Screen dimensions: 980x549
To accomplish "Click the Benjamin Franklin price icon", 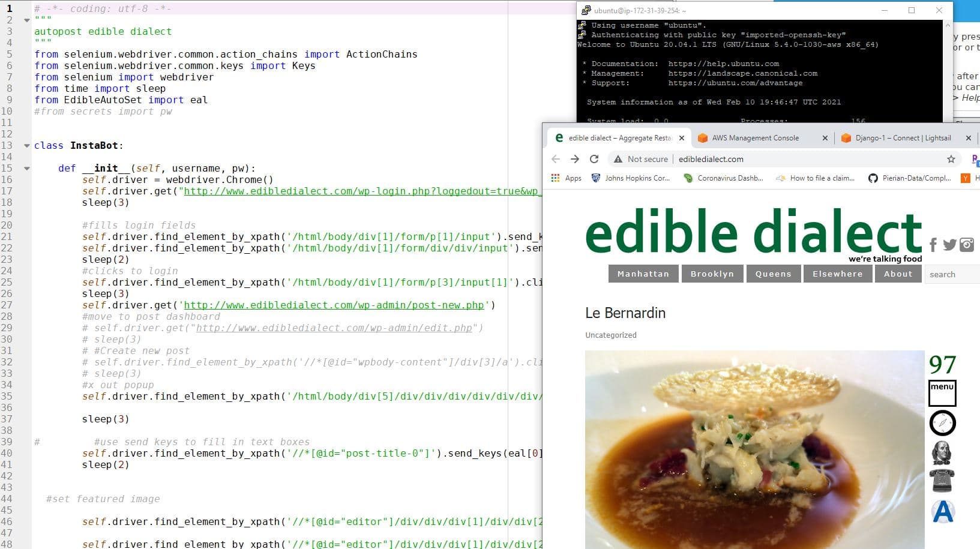I will (942, 452).
